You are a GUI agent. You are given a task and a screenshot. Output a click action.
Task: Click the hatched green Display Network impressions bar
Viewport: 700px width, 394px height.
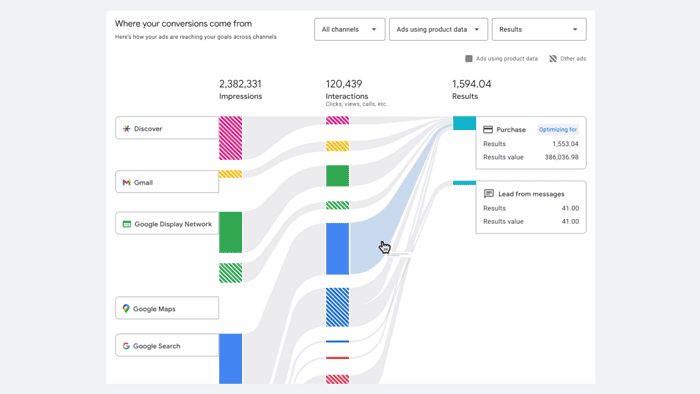pos(230,273)
